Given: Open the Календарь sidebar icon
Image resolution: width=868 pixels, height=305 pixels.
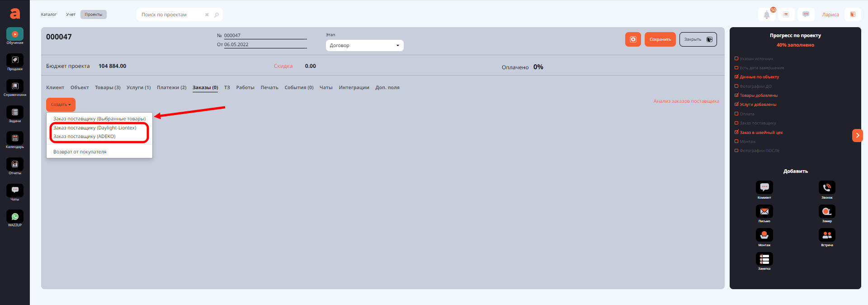Looking at the screenshot, I should [x=15, y=138].
